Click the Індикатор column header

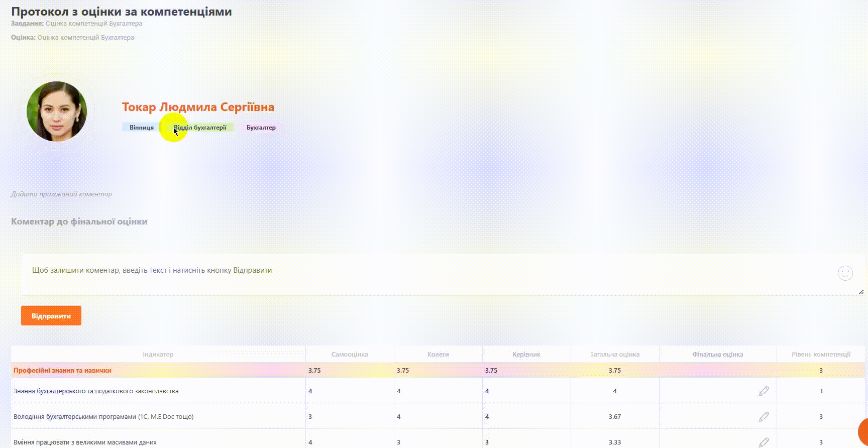click(158, 355)
